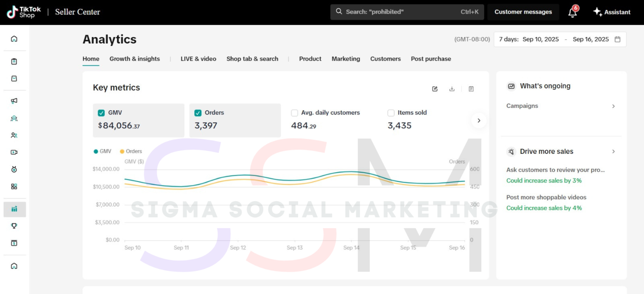
Task: Toggle the Orders legend color dot
Action: click(122, 151)
